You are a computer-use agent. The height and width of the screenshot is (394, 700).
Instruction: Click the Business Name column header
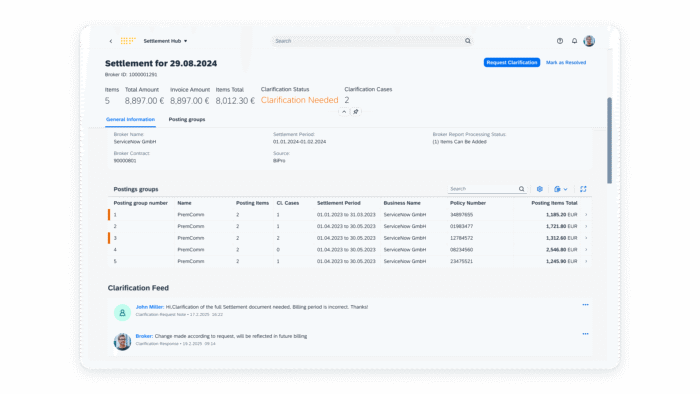coord(402,203)
